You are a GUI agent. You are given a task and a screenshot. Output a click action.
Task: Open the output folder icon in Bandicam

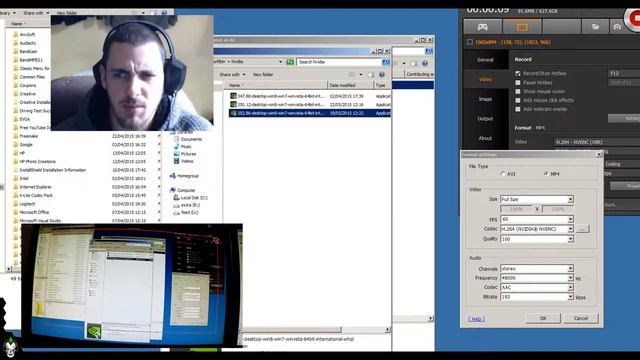[595, 27]
